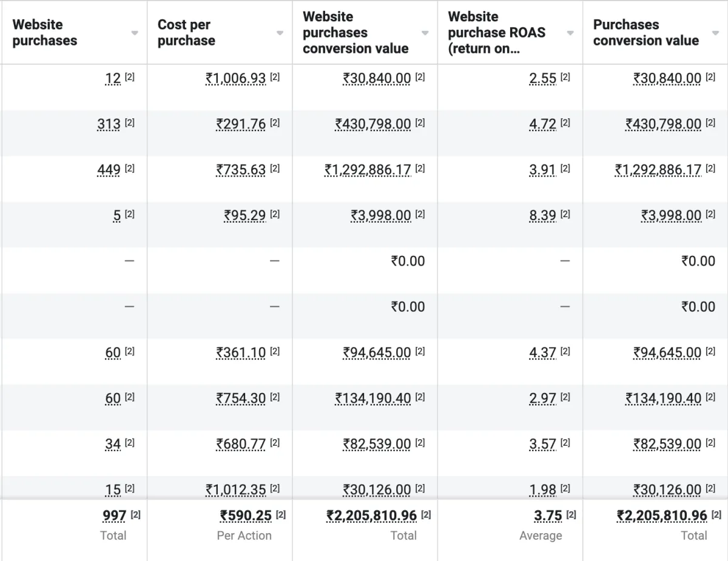Click Website purchase ROAS column dropdown arrow
728x561 pixels.
coord(570,33)
